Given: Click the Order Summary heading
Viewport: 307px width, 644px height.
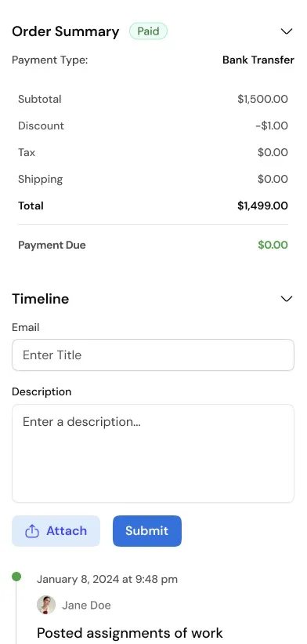Looking at the screenshot, I should (66, 31).
